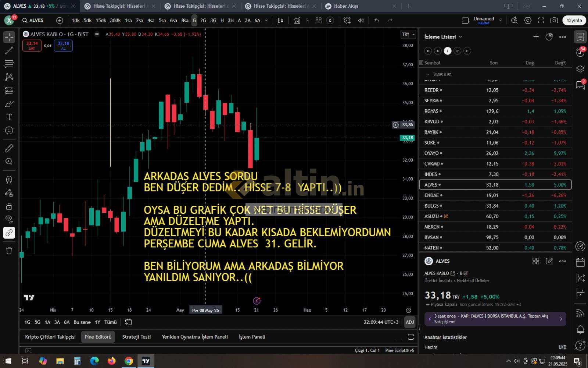Screen dimensions: 588x368
Task: Open quick search lightbulb icon
Action: tap(514, 21)
